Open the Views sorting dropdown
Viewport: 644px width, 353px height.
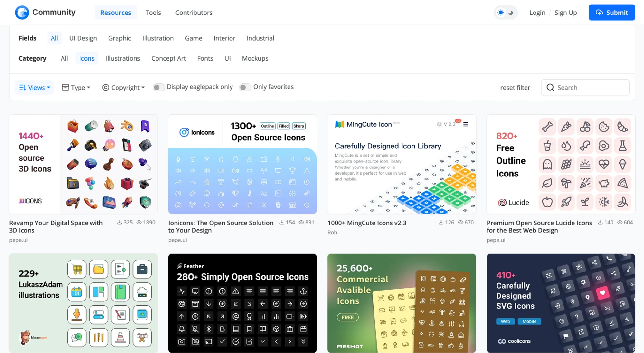coord(34,88)
